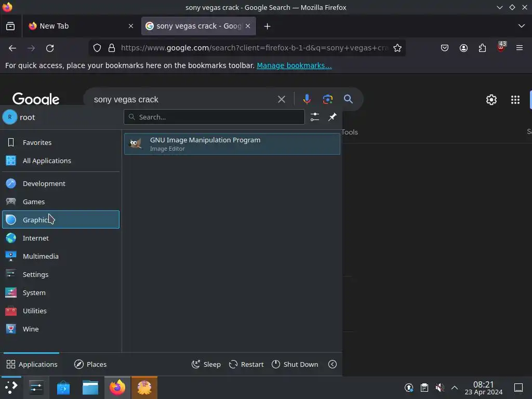Click the Shut Down button
Viewport: 532px width, 399px height.
pyautogui.click(x=295, y=364)
